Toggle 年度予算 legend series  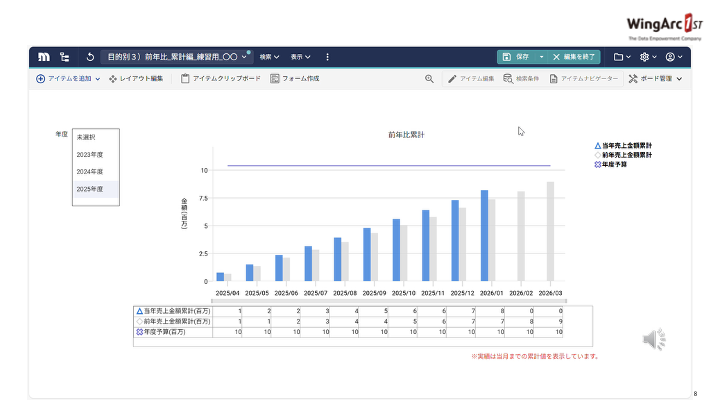pos(620,164)
